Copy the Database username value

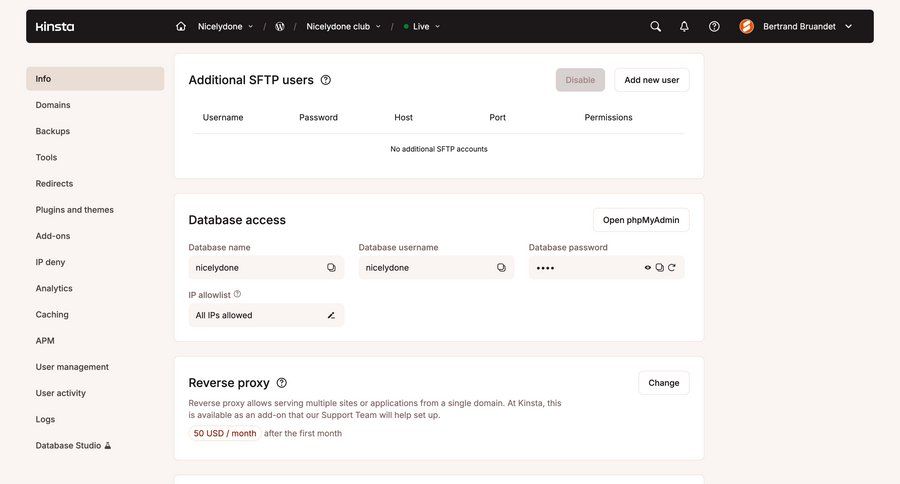tap(501, 268)
